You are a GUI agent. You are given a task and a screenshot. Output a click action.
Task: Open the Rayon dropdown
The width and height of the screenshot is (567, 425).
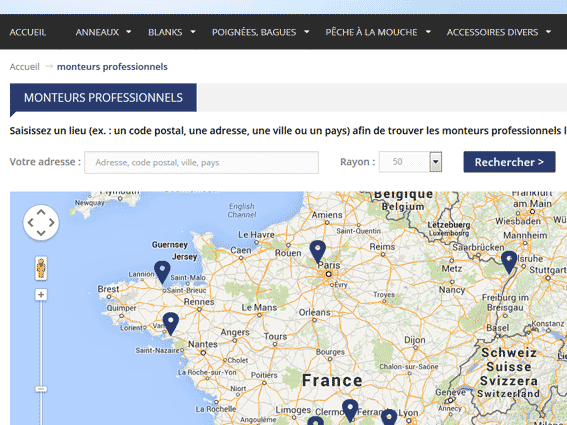click(410, 162)
